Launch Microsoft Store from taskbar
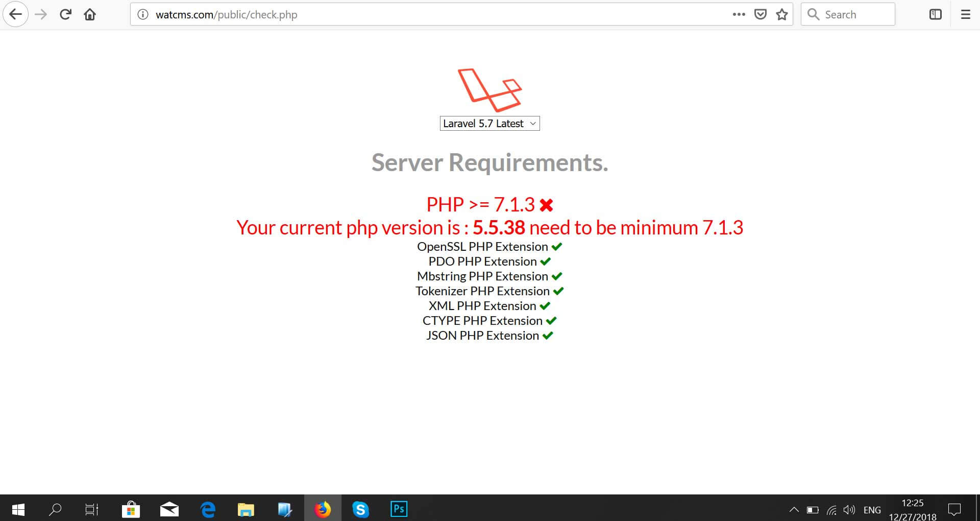980x521 pixels. (x=131, y=509)
